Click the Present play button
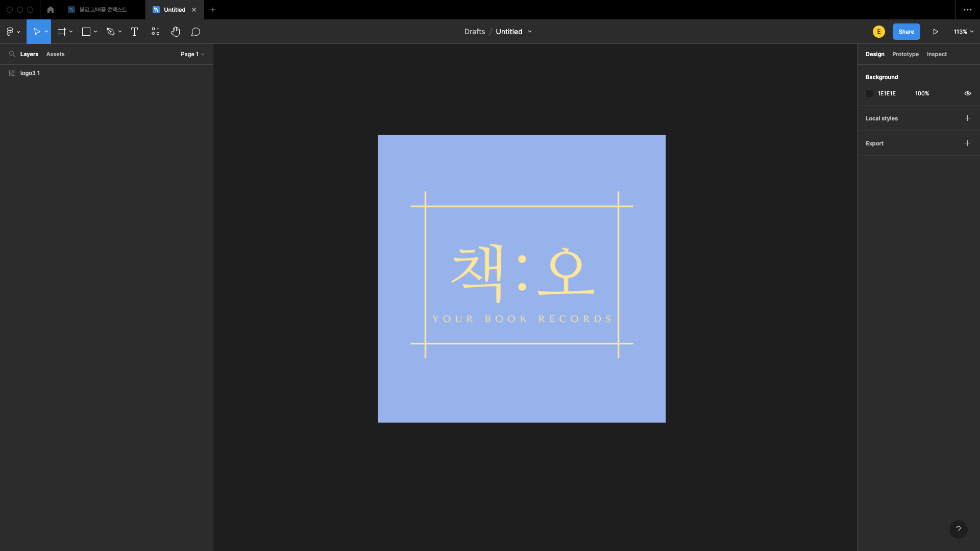The height and width of the screenshot is (551, 980). (x=936, y=32)
